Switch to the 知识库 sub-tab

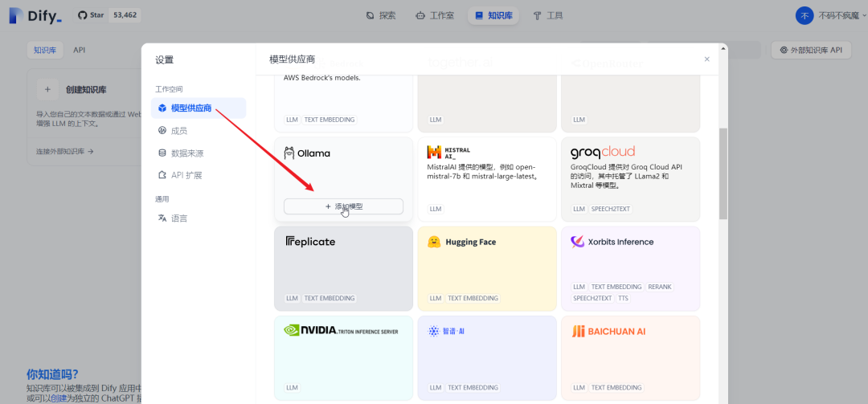tap(45, 50)
